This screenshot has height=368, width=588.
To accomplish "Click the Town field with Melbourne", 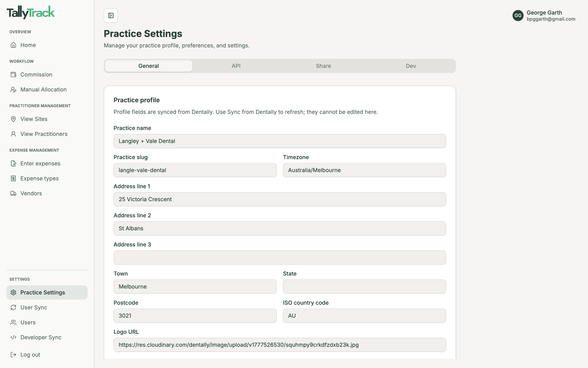I will [x=195, y=286].
